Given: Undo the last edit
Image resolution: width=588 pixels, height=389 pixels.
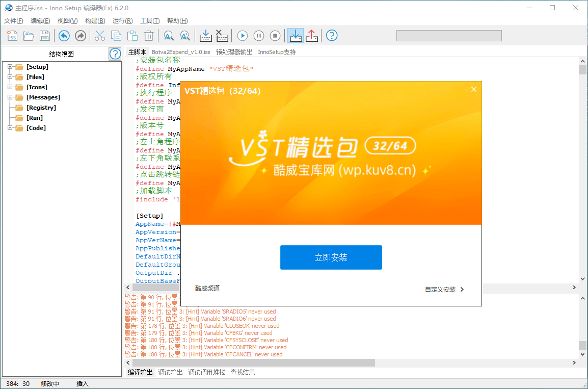Looking at the screenshot, I should click(64, 36).
